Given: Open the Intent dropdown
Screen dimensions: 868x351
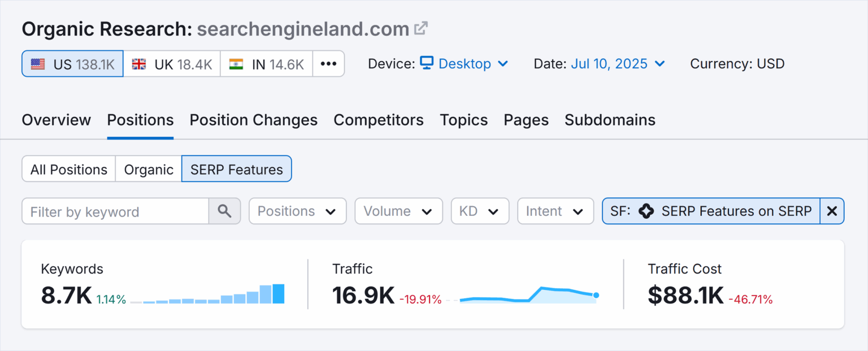Looking at the screenshot, I should [x=555, y=211].
